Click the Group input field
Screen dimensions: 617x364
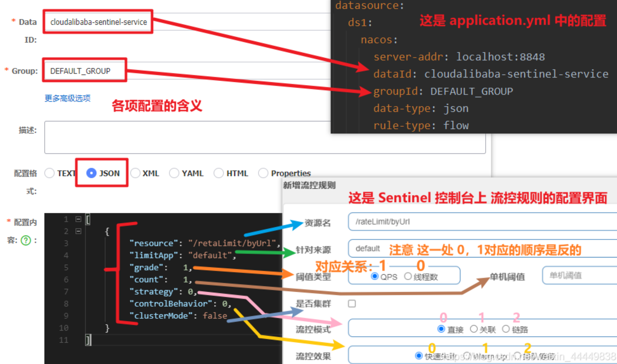(x=187, y=71)
